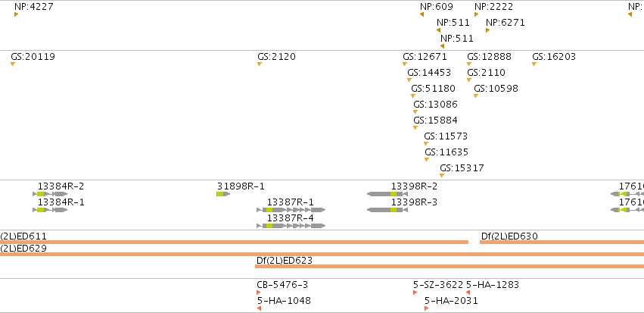Click the 5-HA-1283 label text
Viewport: 644px width, 313px height.
(x=493, y=285)
